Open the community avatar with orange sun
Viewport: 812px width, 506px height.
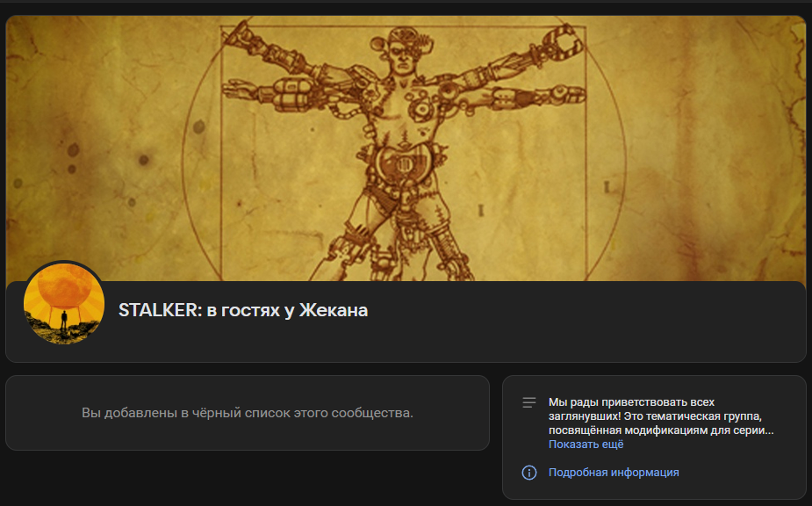(64, 303)
